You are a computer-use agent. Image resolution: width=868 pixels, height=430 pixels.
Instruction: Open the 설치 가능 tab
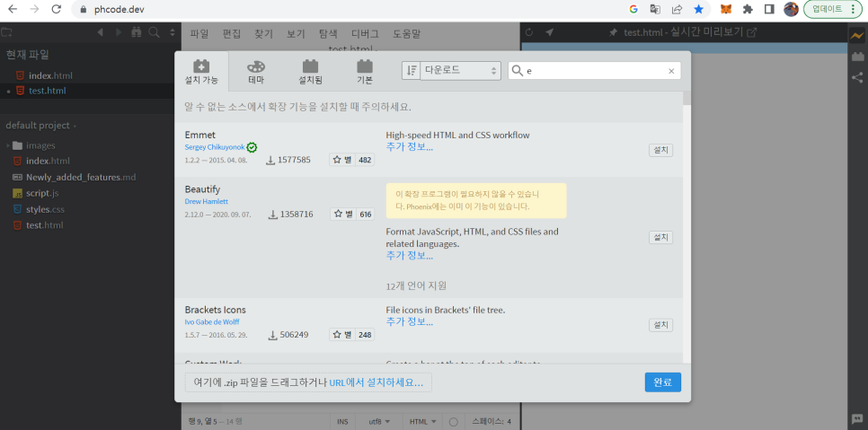[201, 71]
